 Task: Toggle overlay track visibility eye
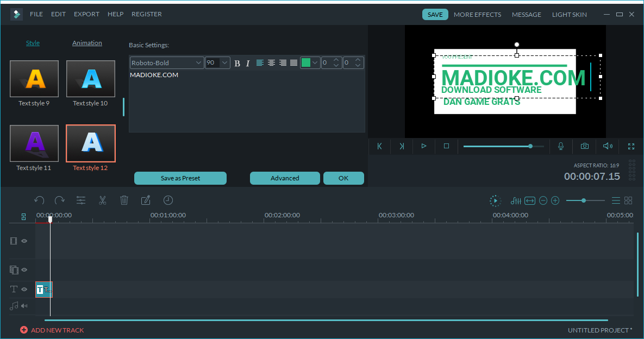(24, 269)
